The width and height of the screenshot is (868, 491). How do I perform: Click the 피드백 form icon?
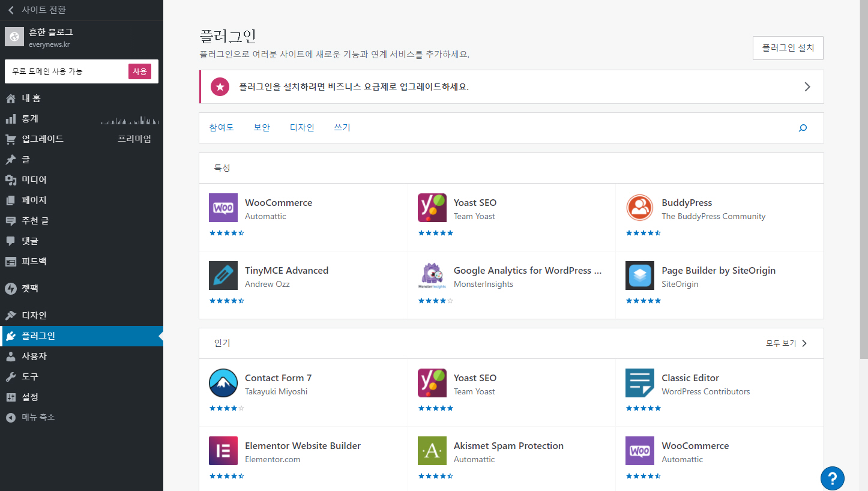click(11, 262)
